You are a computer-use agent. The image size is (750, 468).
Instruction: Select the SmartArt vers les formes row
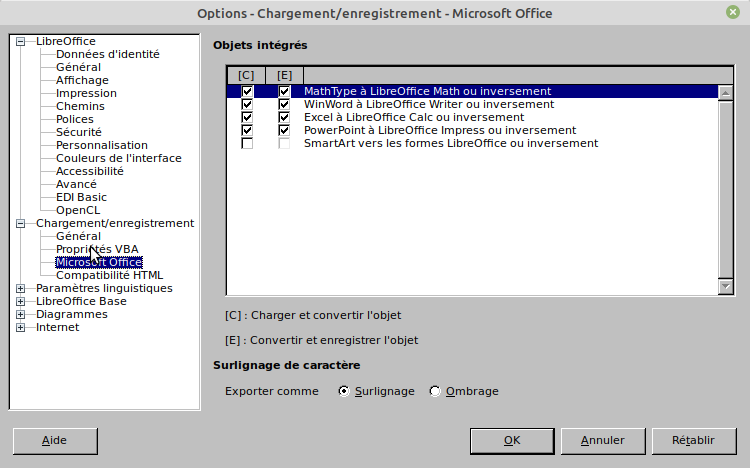tap(473, 143)
